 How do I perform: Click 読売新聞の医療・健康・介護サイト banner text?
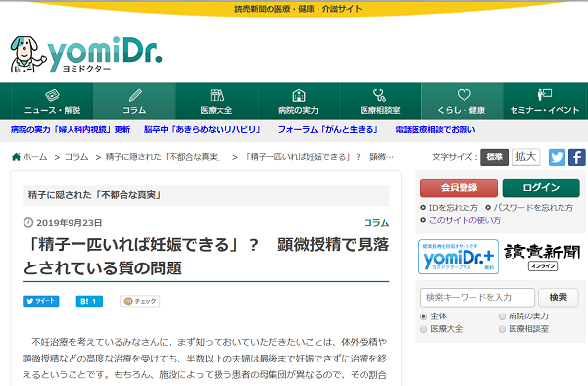298,9
